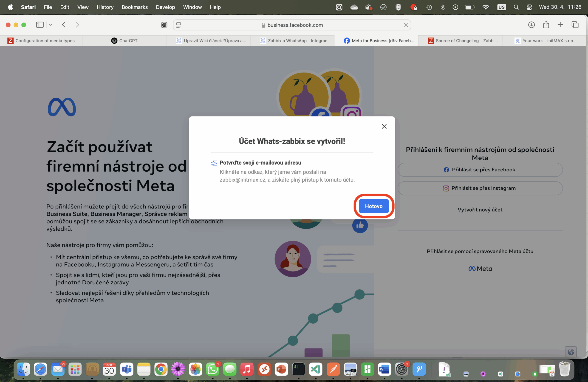Open the File menu
Viewport: 588px width, 382px height.
pos(48,7)
